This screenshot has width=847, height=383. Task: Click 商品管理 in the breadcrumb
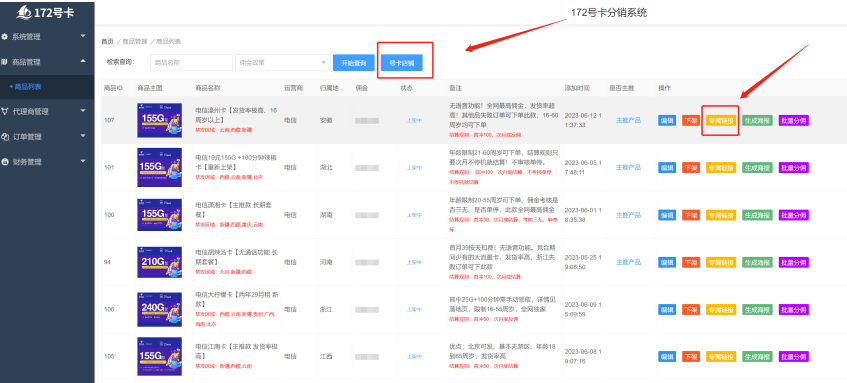[x=135, y=41]
